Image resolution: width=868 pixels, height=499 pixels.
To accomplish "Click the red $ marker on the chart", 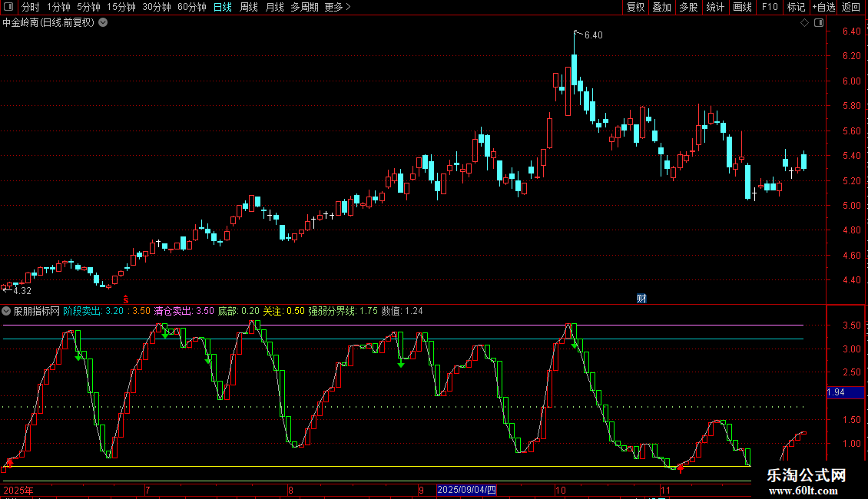I will pyautogui.click(x=126, y=298).
